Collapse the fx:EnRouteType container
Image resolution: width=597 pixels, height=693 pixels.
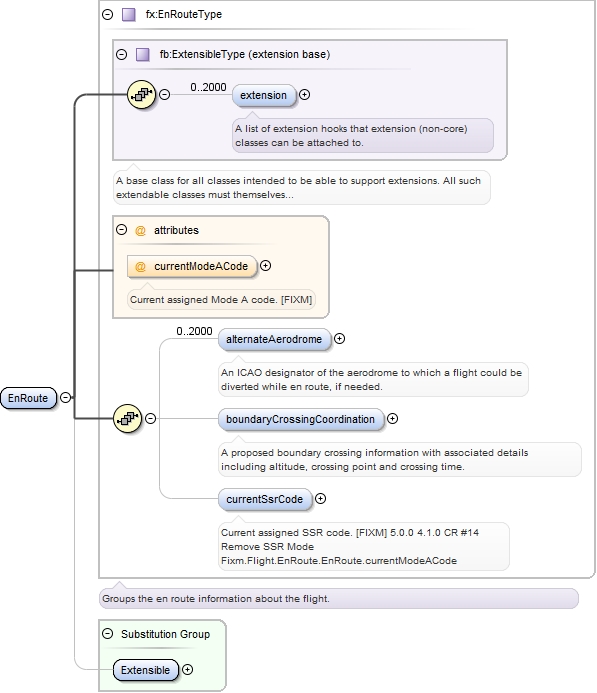coord(107,15)
